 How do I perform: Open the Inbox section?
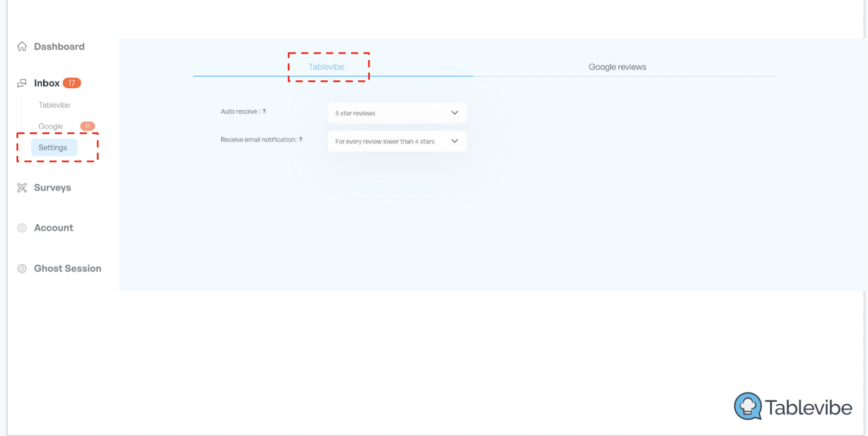47,83
